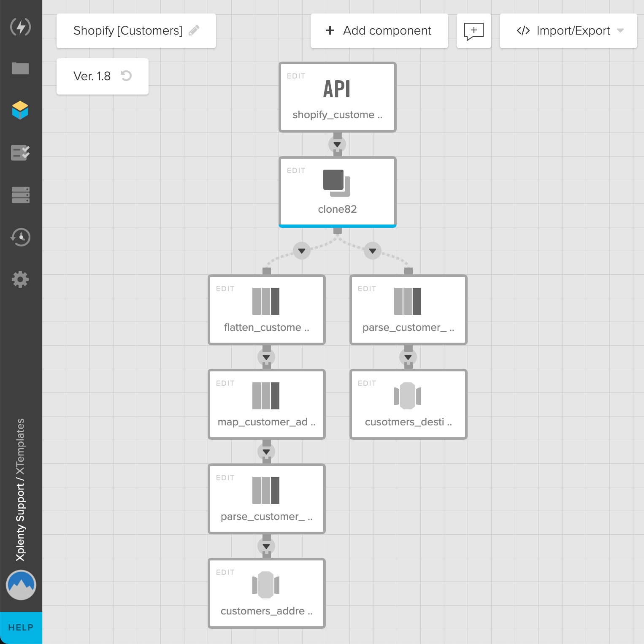Open the clock schedules icon in sidebar
644x644 pixels.
pos(20,237)
